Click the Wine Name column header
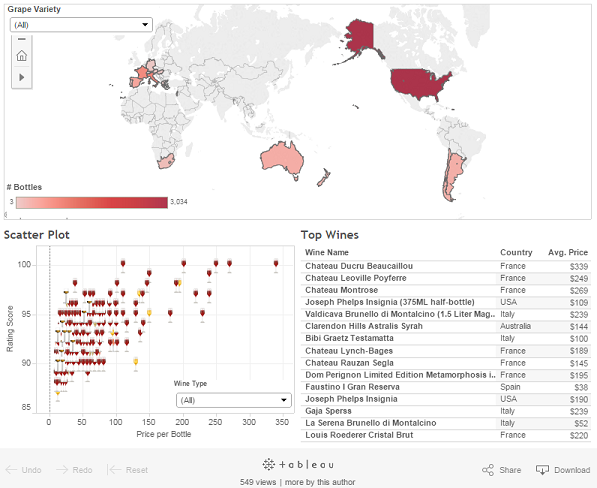The width and height of the screenshot is (597, 488). tap(327, 252)
